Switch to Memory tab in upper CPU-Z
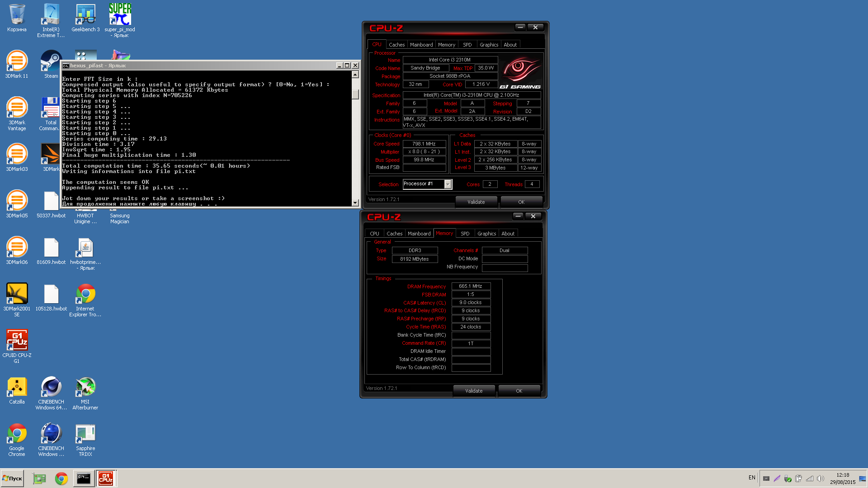This screenshot has width=868, height=488. click(447, 45)
